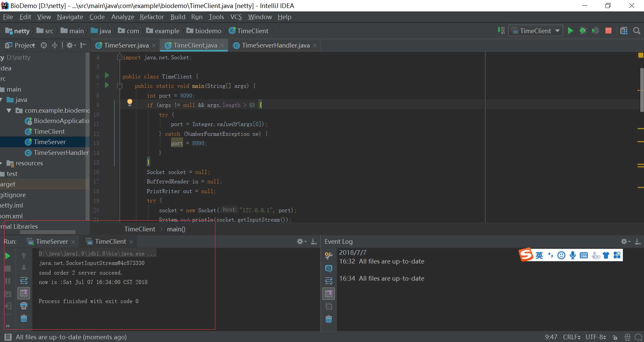Viewport: 644px width, 342px height.
Task: Hide the Event Log panel
Action: [x=638, y=241]
